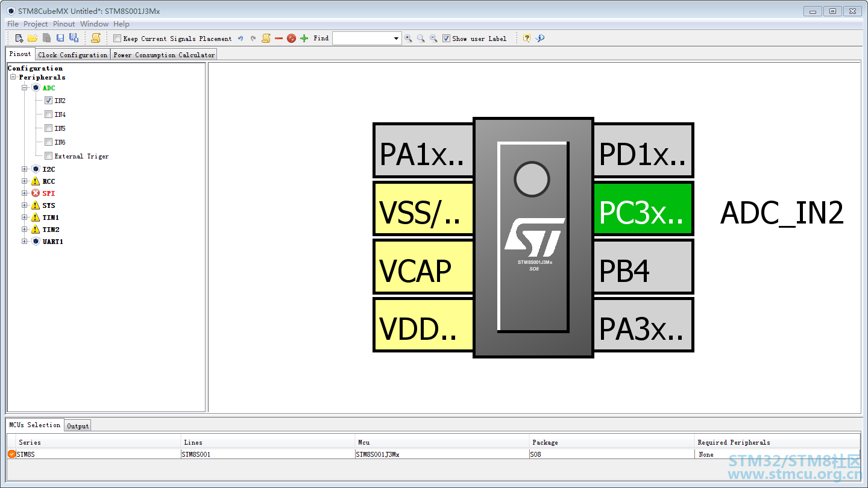Click the scroll icon left of Keep Current Signals
The image size is (868, 488).
coord(96,38)
